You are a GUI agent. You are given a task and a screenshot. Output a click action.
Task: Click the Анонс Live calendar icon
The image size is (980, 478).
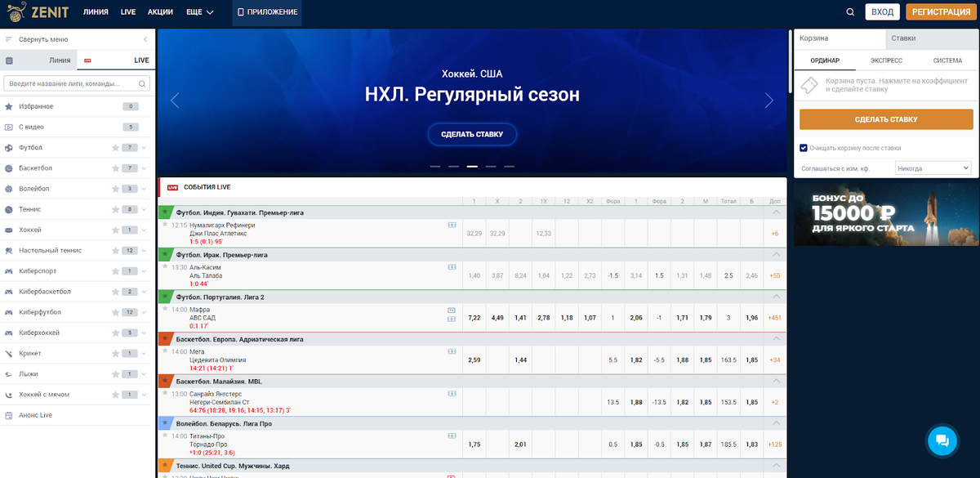point(9,415)
